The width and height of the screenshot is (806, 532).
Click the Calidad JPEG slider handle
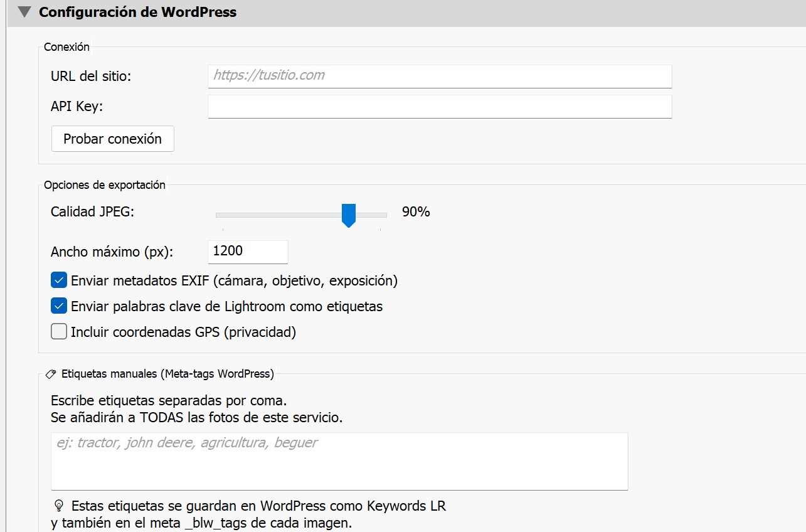(x=349, y=215)
